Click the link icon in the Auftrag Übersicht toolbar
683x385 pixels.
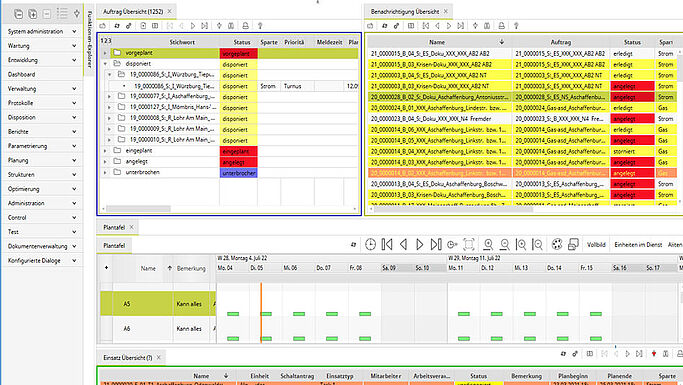pos(128,26)
